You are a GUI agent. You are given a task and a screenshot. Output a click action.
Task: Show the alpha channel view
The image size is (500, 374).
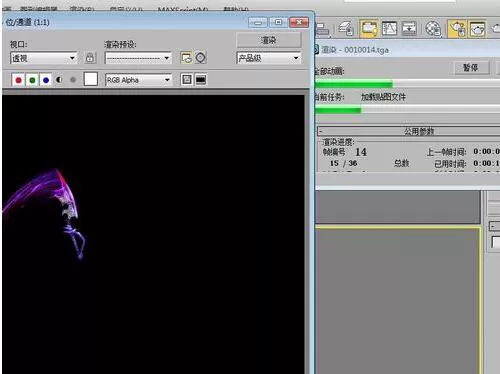[x=59, y=80]
